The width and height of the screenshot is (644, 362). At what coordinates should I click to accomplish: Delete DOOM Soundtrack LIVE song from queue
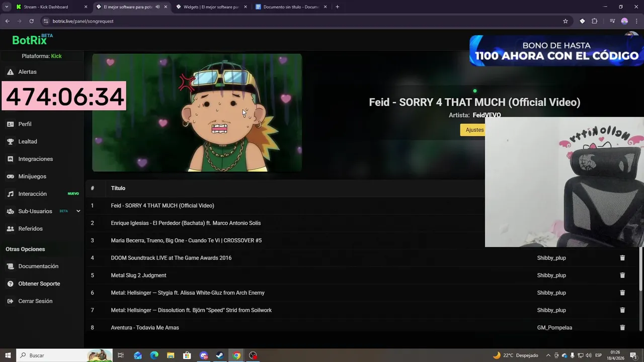point(622,258)
